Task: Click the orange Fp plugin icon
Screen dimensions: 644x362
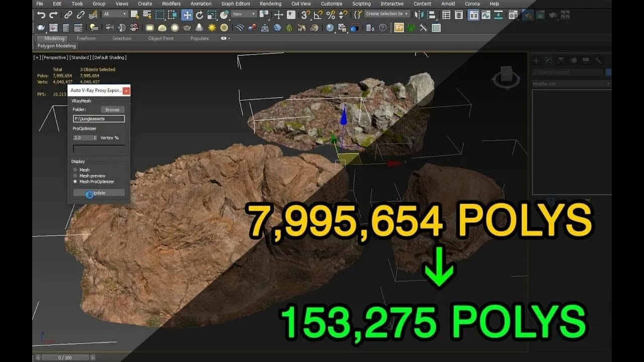Action: click(x=399, y=28)
